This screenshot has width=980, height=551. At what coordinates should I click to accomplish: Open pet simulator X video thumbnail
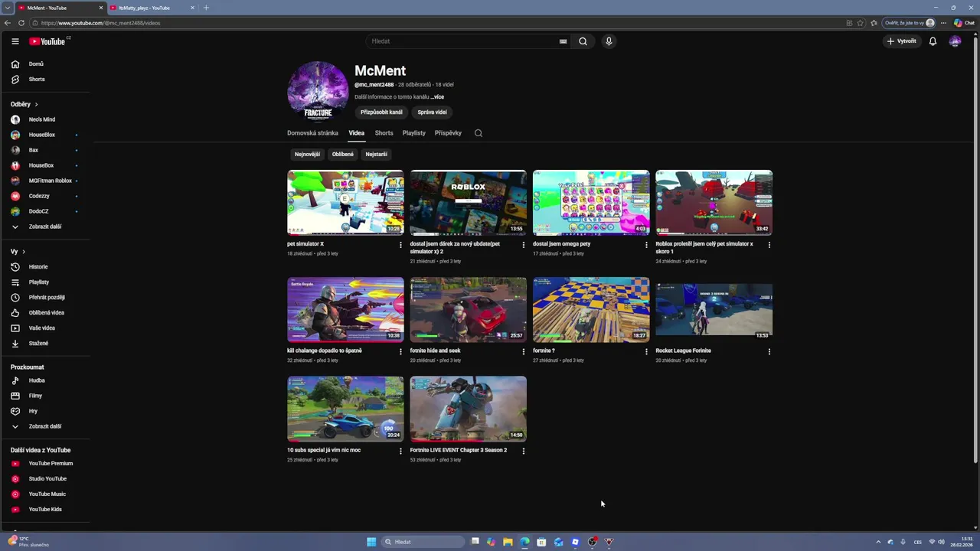[345, 203]
